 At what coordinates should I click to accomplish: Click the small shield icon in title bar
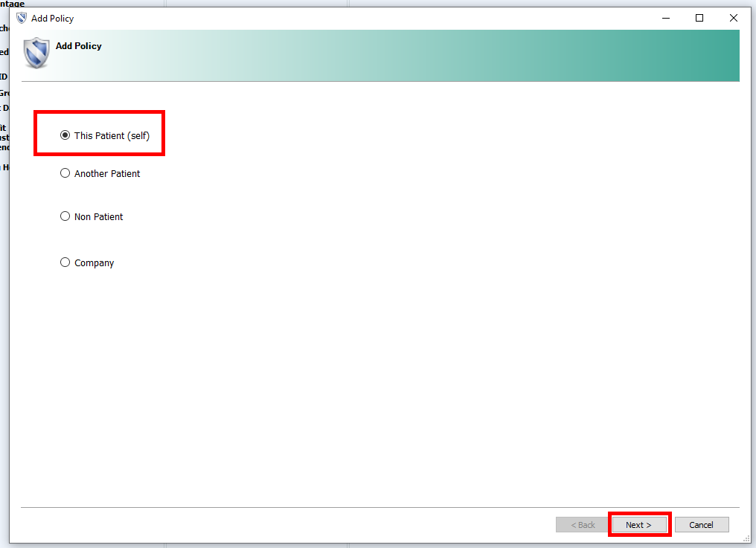point(21,19)
